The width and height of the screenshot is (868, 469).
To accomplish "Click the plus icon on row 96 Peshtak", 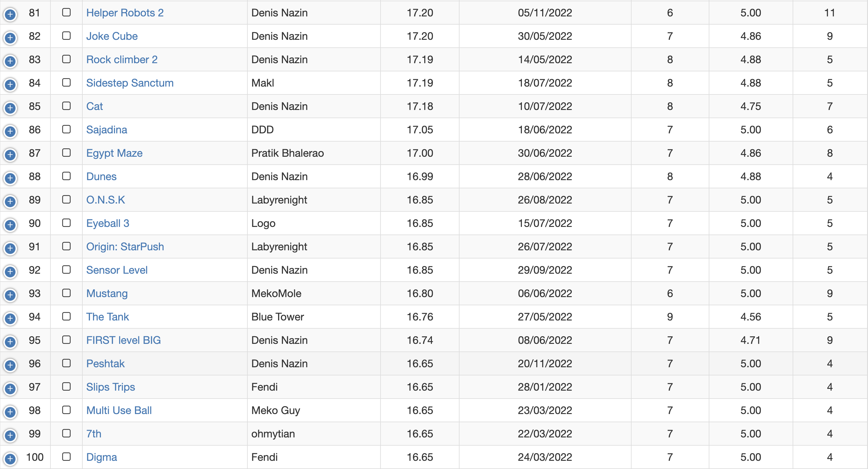I will pyautogui.click(x=10, y=365).
